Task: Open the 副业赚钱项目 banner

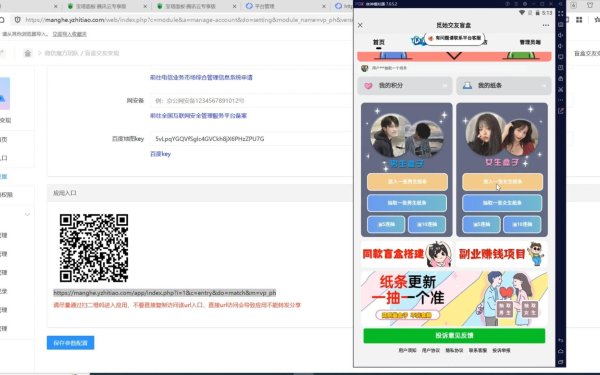Action: point(502,254)
